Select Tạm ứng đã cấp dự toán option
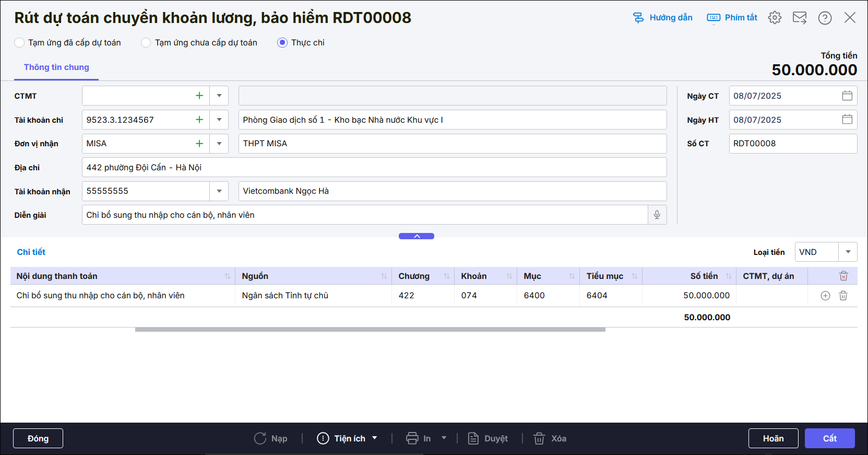Screen dimensions: 868x455 (20, 43)
